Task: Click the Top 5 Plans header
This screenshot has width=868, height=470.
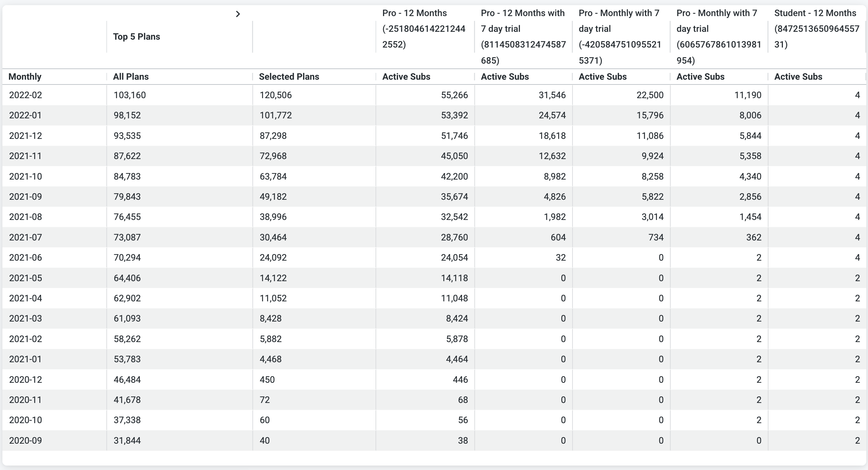Action: point(136,37)
